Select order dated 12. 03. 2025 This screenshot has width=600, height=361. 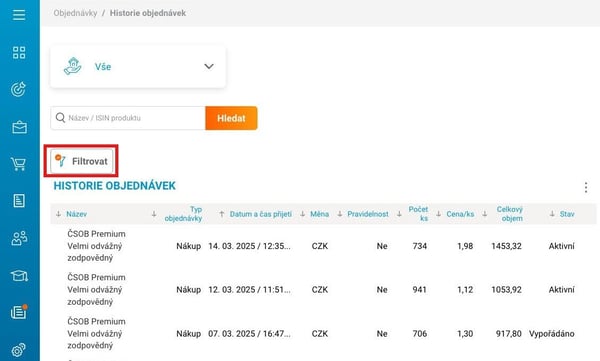click(x=249, y=290)
